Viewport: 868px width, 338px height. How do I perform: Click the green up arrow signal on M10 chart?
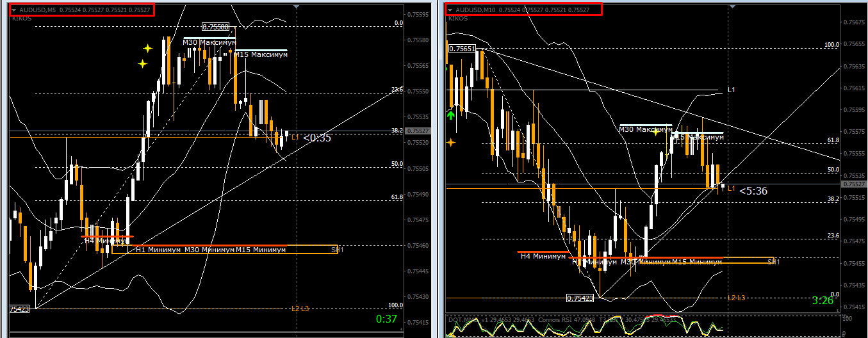[451, 115]
